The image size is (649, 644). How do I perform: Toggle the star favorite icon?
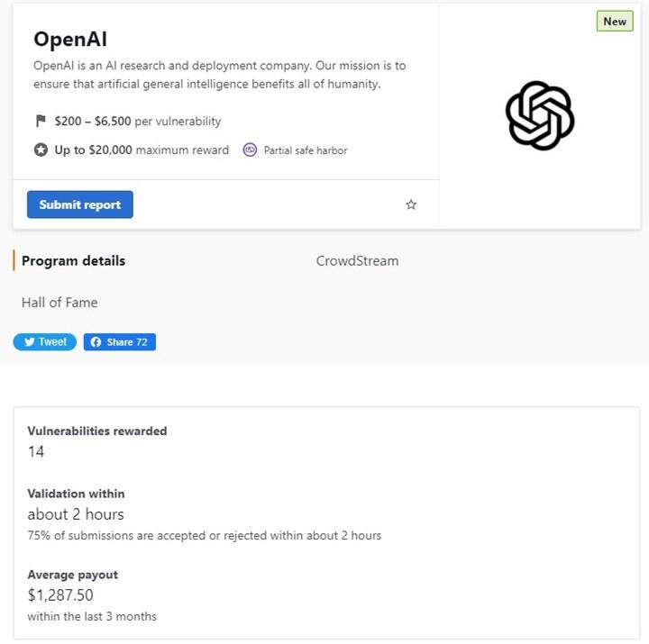411,204
